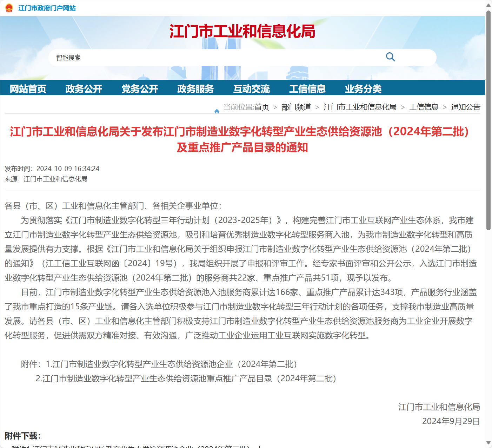Go to 首页 in breadcrumb
The height and width of the screenshot is (448, 492).
[x=262, y=107]
